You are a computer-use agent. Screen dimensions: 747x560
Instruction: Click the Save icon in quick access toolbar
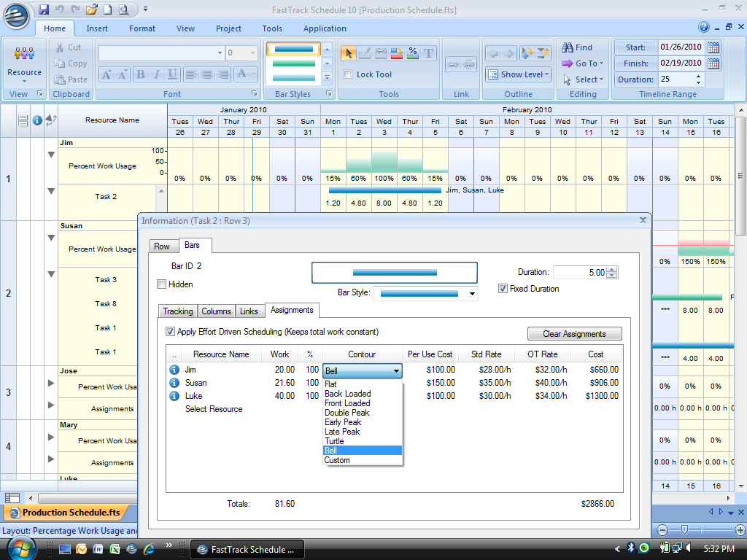click(x=44, y=9)
